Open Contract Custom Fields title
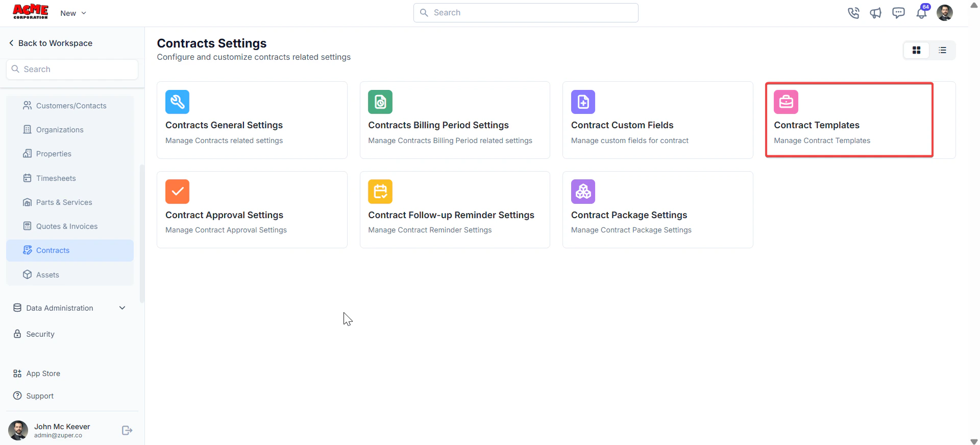The width and height of the screenshot is (980, 445). point(622,125)
